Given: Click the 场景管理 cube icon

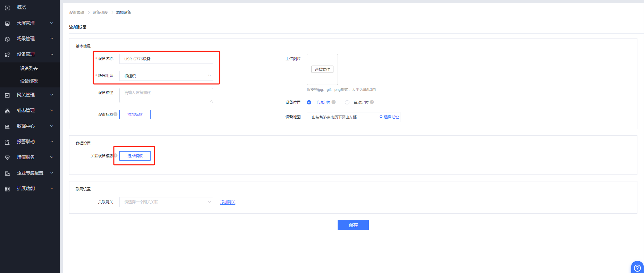Looking at the screenshot, I should [x=7, y=39].
